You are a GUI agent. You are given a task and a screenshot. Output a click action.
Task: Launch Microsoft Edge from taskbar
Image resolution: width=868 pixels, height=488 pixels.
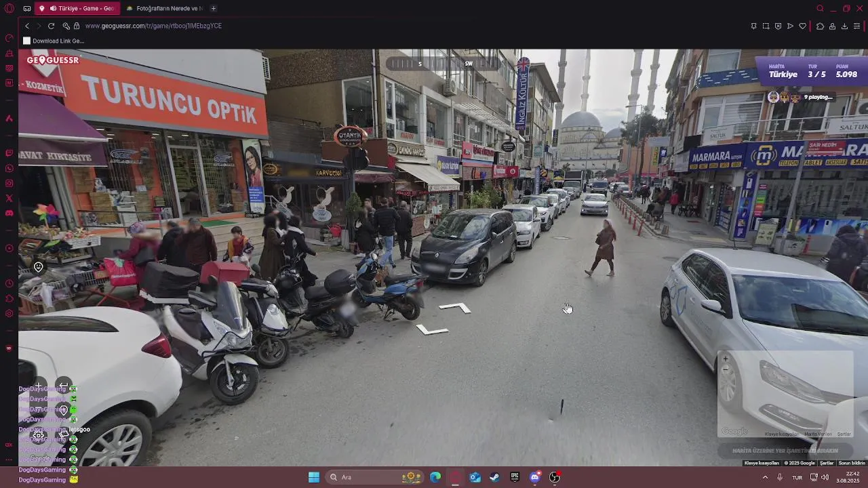coord(435,477)
